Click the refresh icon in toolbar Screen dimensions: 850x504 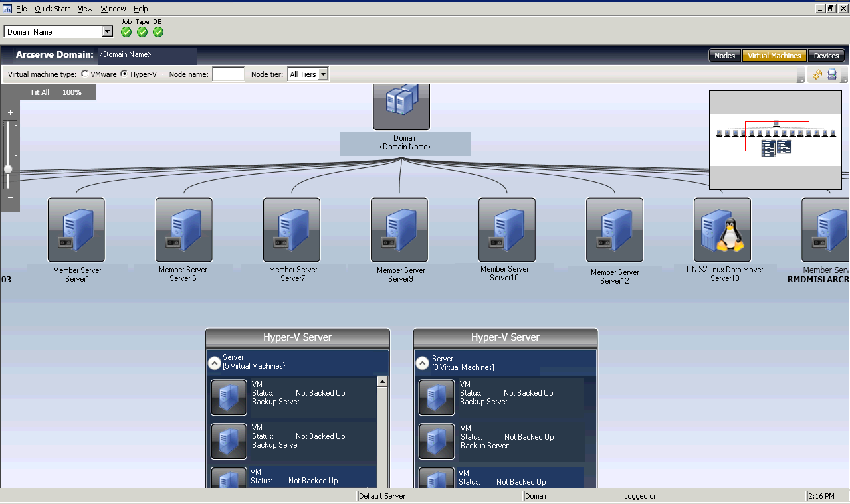click(817, 75)
